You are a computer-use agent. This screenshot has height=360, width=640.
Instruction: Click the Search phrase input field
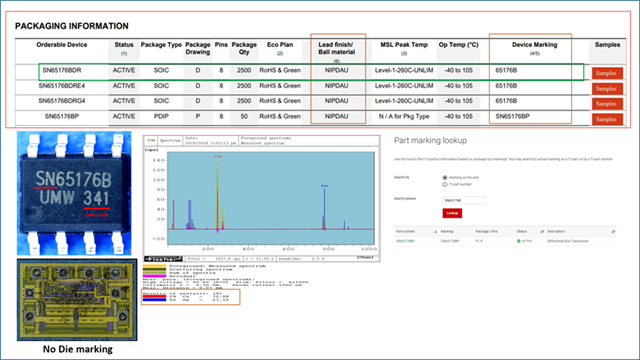[x=464, y=200]
